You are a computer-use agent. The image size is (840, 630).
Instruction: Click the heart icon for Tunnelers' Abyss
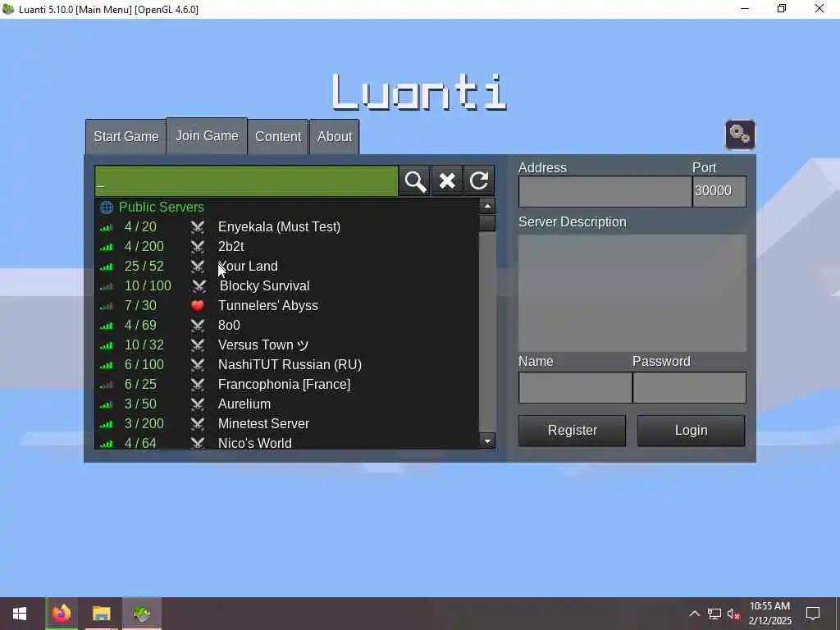pyautogui.click(x=198, y=306)
